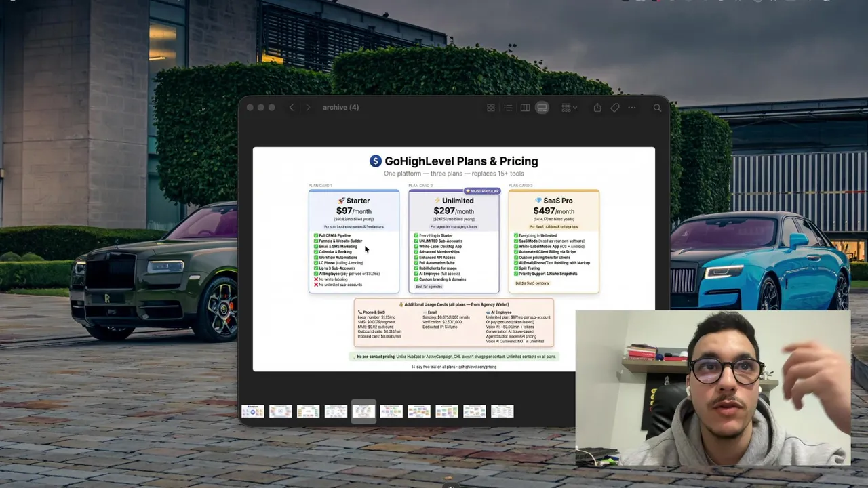Switch Finder to column view
The width and height of the screenshot is (868, 488).
525,108
